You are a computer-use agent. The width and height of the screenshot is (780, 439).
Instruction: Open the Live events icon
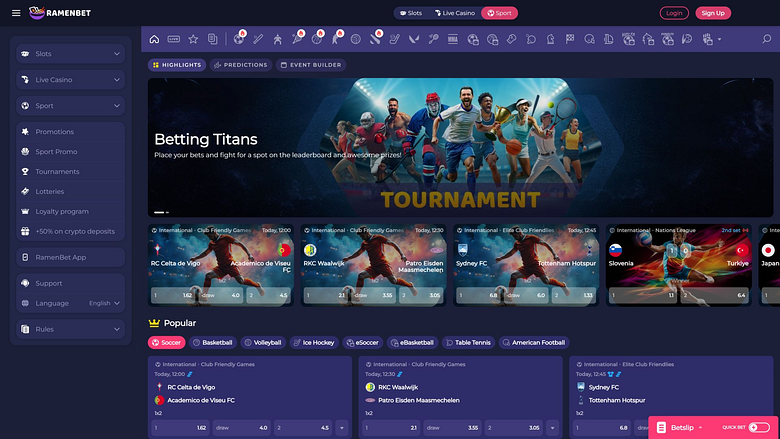pyautogui.click(x=174, y=39)
